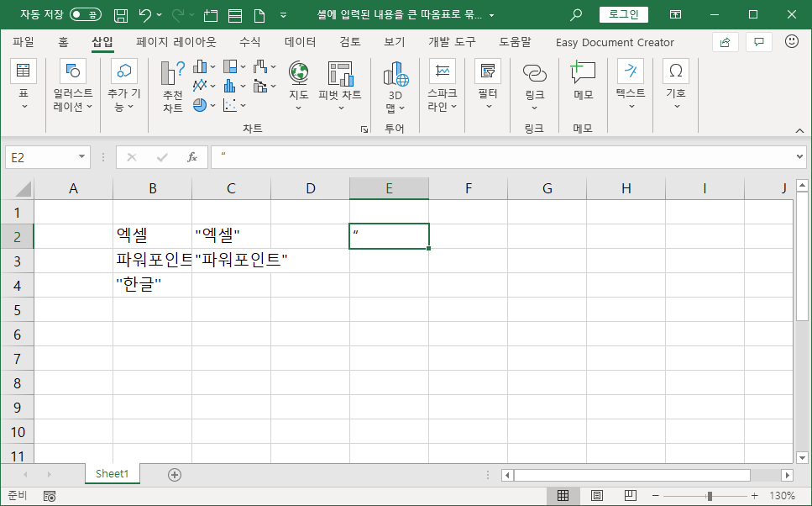Screen dimensions: 812x506
Task: Click the Share icon button
Action: pyautogui.click(x=725, y=42)
